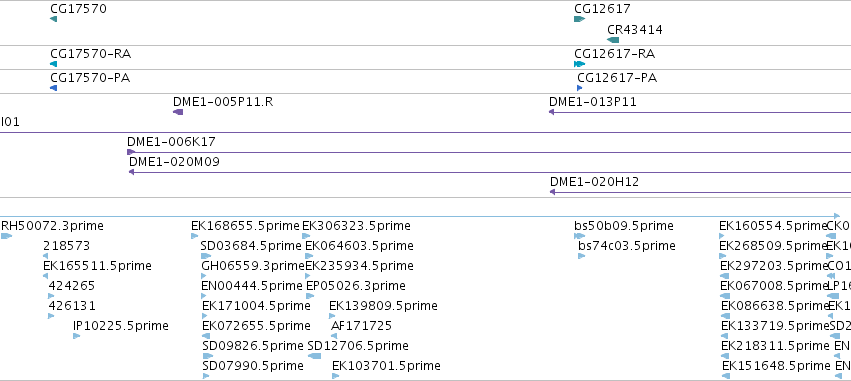Click the DME1-006K17 clone label
The height and width of the screenshot is (381, 851).
click(x=172, y=142)
